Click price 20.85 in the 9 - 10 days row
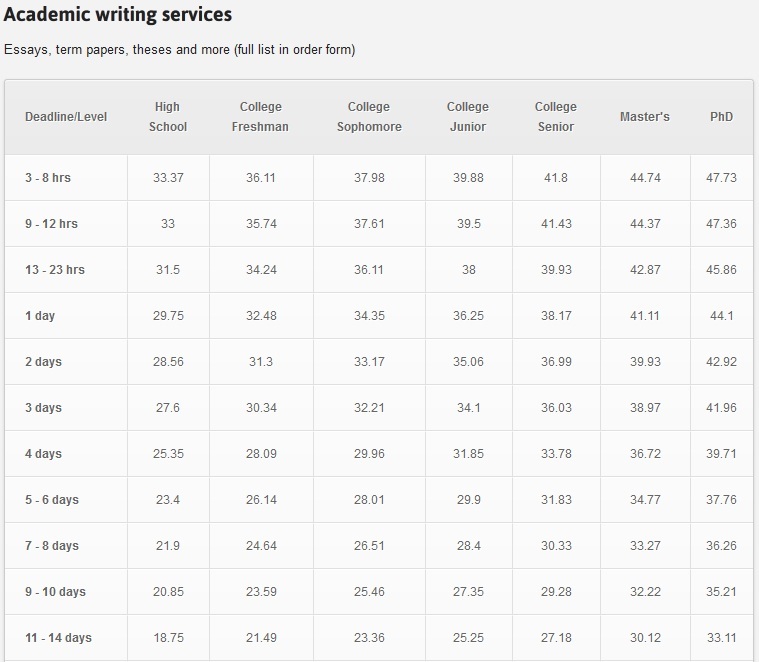 pos(168,591)
